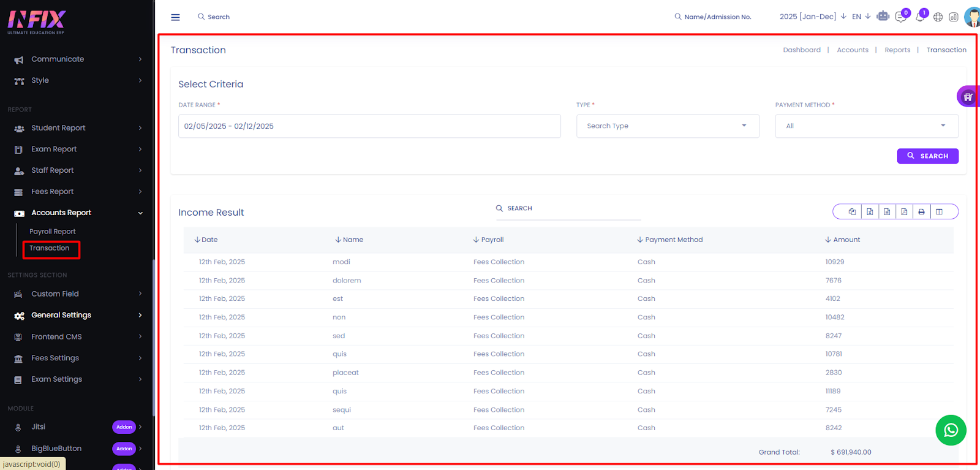Click the Student Report sidebar icon

pyautogui.click(x=19, y=128)
